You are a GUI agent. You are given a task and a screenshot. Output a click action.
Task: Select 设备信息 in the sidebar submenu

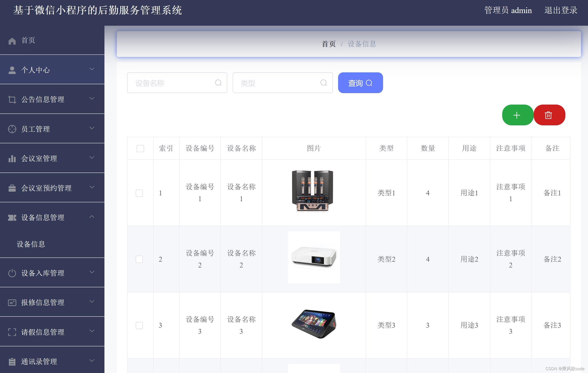[x=31, y=244]
